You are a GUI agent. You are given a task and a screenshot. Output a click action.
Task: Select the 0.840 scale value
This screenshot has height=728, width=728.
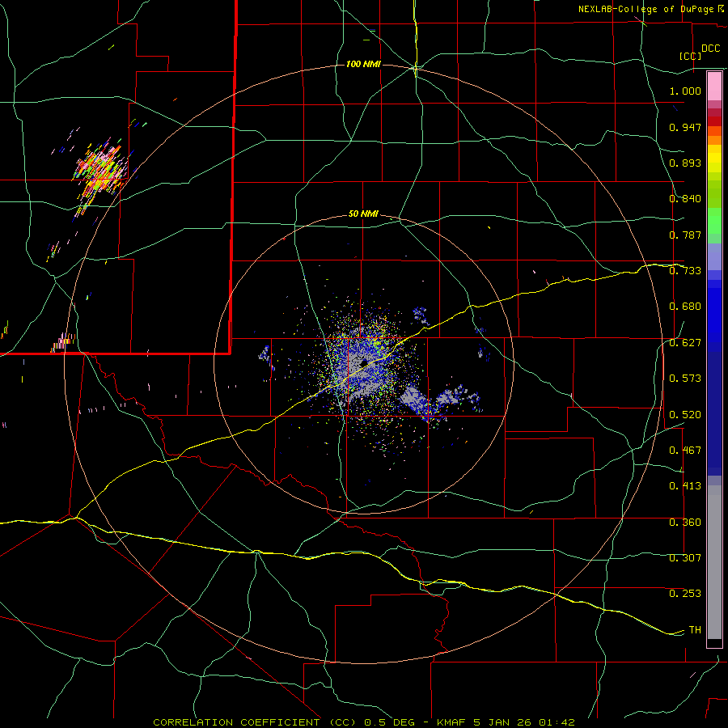[685, 199]
